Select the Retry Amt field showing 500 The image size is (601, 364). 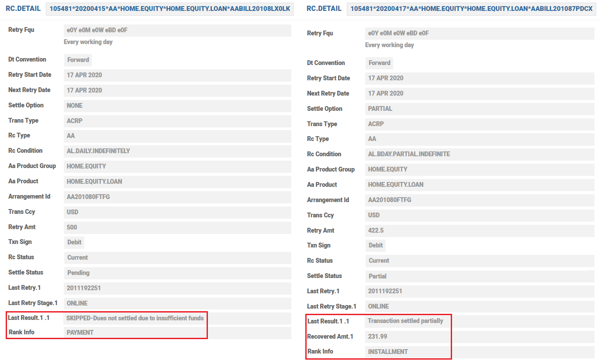click(x=177, y=227)
